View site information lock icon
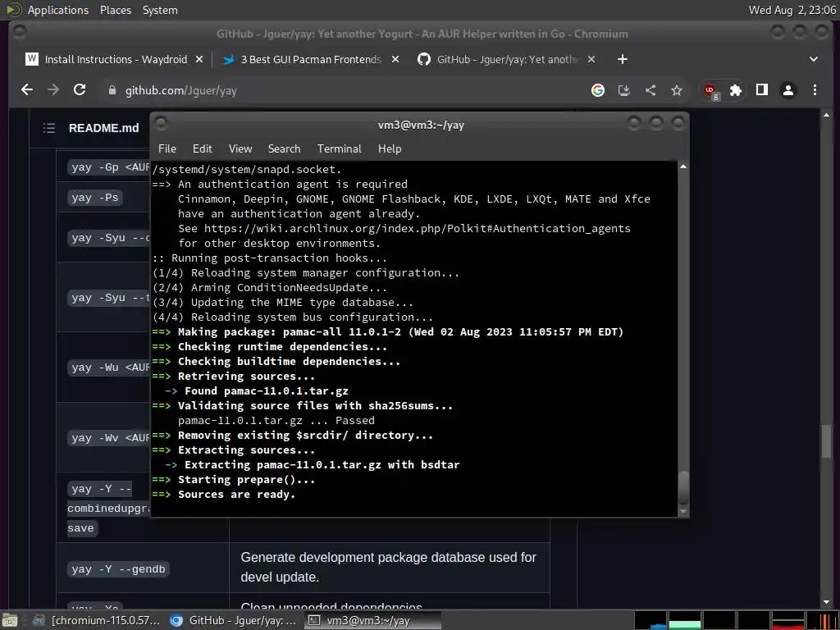 112,90
